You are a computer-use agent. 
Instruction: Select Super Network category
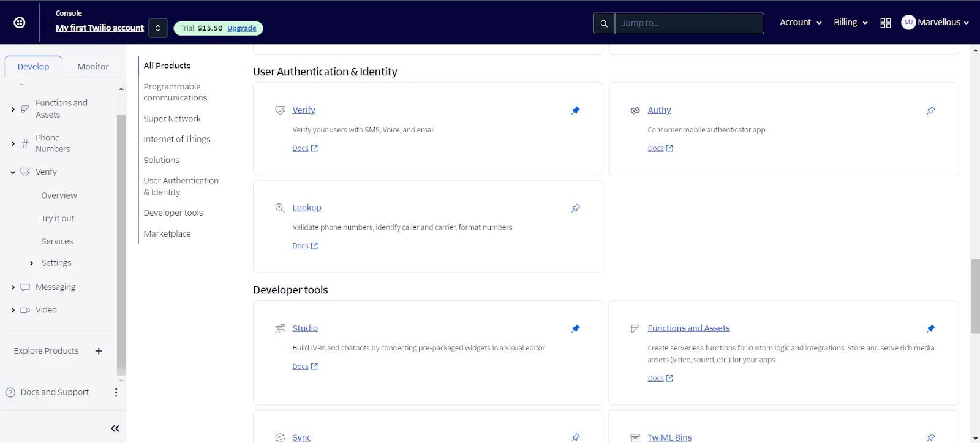[172, 119]
